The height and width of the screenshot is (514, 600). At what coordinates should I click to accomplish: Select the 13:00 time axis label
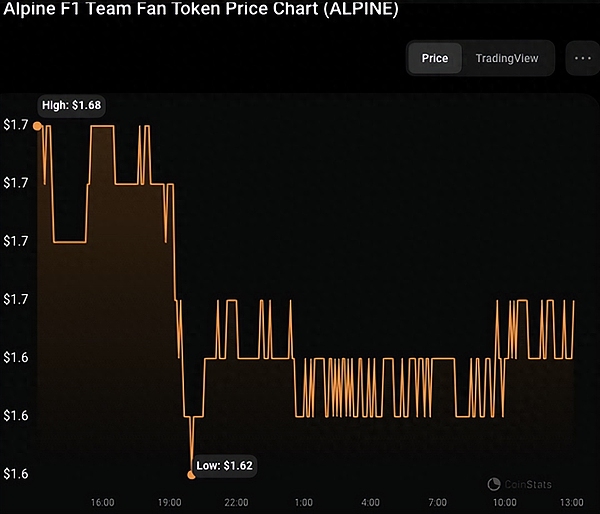click(x=572, y=502)
